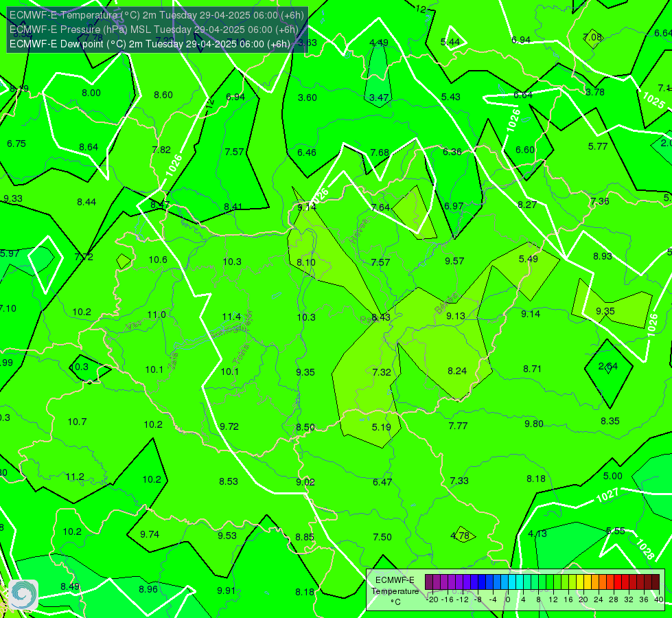Click the 5.49 temperature value

pos(528,259)
